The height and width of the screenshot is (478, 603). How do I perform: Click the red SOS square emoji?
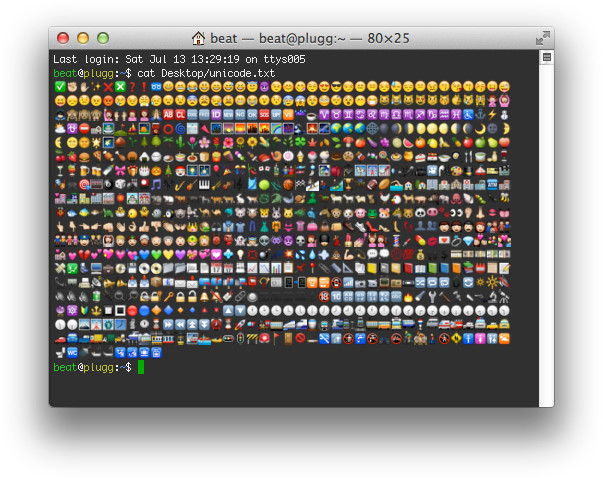[264, 115]
